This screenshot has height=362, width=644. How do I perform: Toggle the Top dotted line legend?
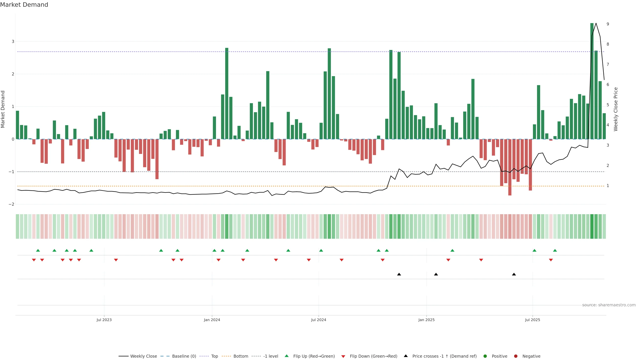click(x=204, y=356)
